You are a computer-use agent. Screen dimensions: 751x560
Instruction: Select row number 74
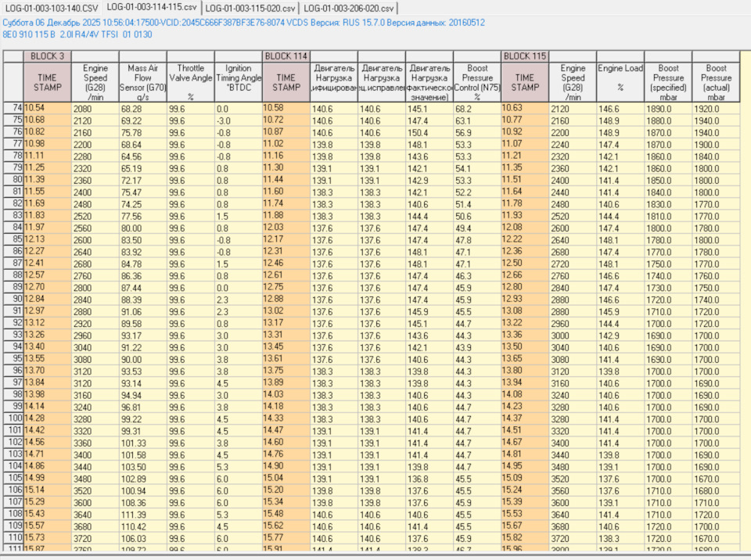click(13, 108)
